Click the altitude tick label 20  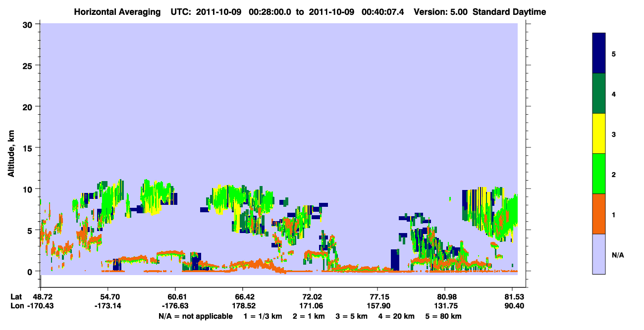29,106
